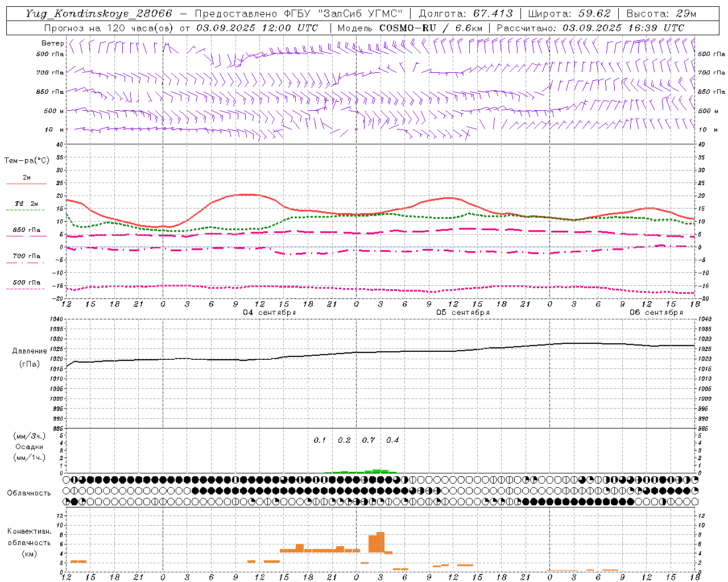Click the '0.2' precipitation amount value

[344, 440]
